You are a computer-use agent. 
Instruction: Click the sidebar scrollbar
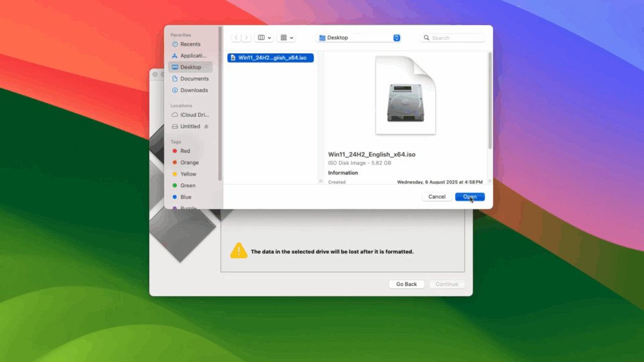220,104
